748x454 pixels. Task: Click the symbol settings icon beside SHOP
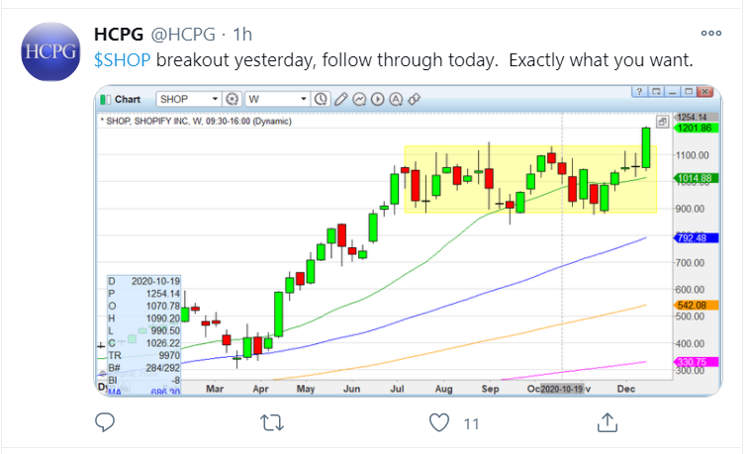point(232,99)
